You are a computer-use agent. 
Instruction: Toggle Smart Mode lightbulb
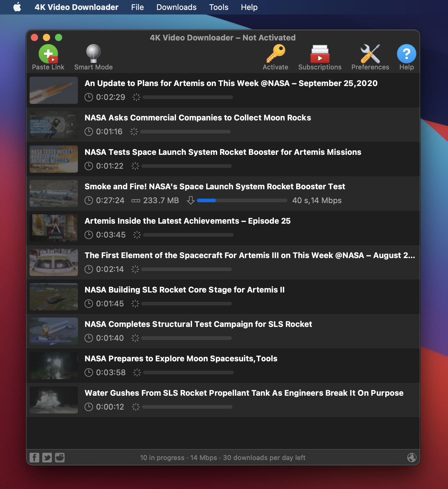pyautogui.click(x=93, y=54)
